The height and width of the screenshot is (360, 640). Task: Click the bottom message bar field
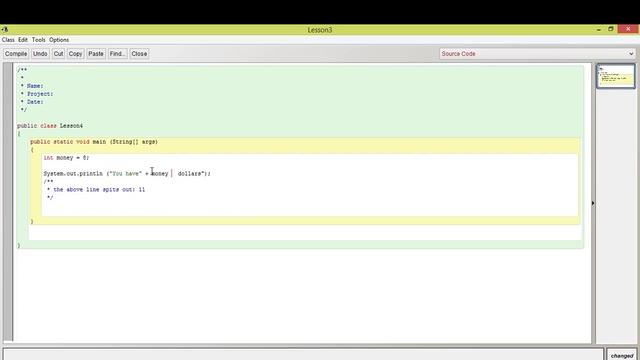point(303,354)
